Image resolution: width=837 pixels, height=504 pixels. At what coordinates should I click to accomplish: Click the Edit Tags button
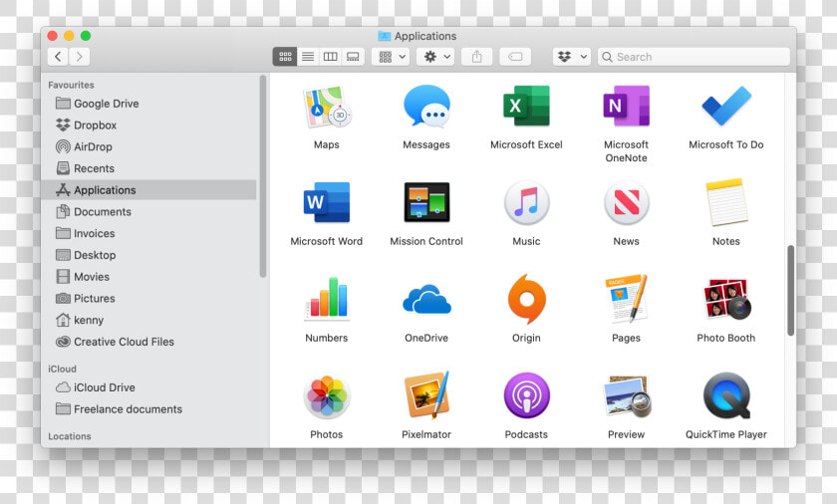(515, 57)
